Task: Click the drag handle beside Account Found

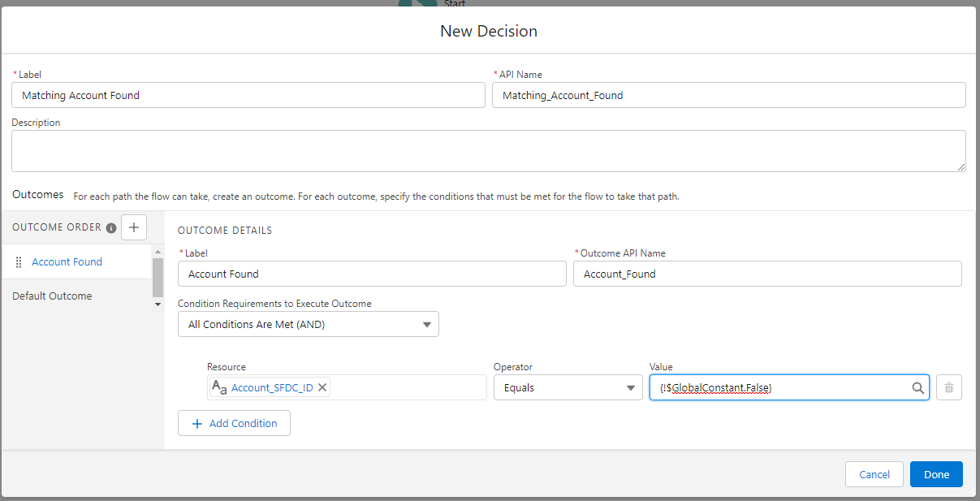Action: click(19, 262)
